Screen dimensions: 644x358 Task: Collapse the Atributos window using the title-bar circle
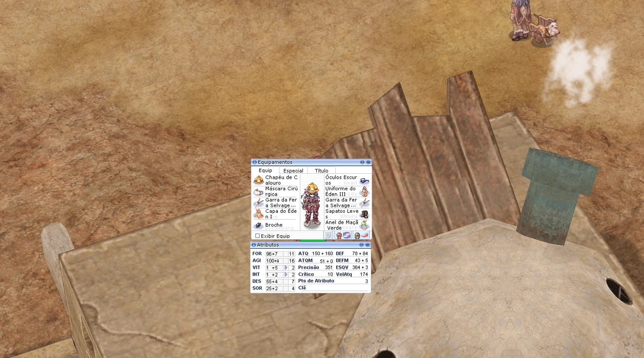253,245
